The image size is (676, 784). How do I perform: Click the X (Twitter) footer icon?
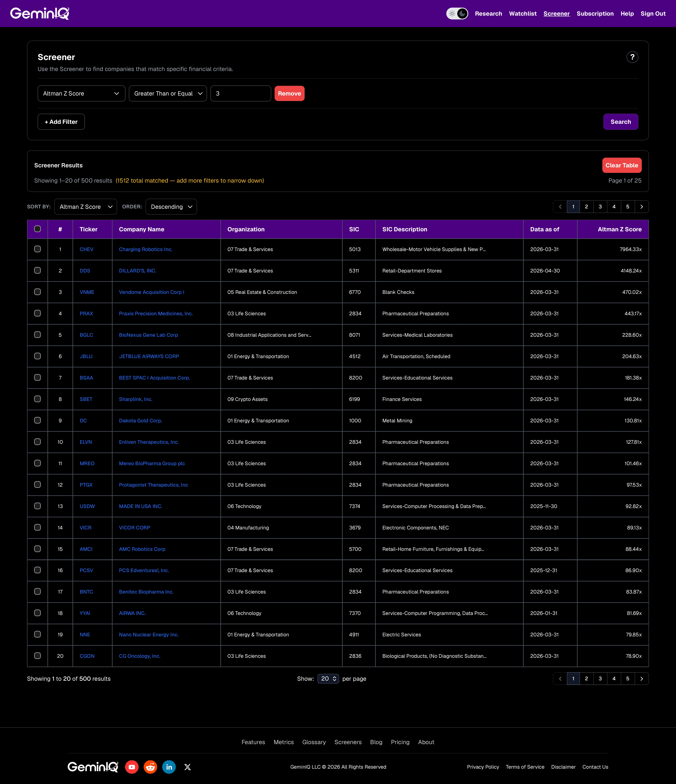[188, 767]
